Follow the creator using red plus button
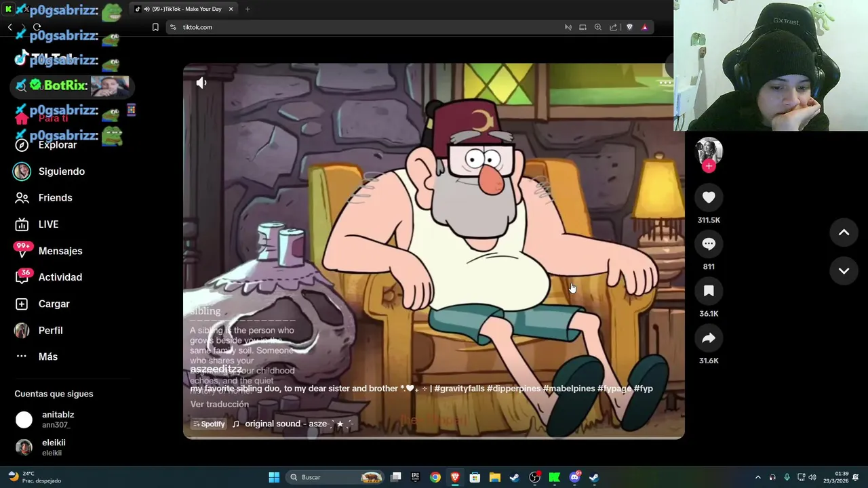The height and width of the screenshot is (488, 868). pyautogui.click(x=709, y=166)
